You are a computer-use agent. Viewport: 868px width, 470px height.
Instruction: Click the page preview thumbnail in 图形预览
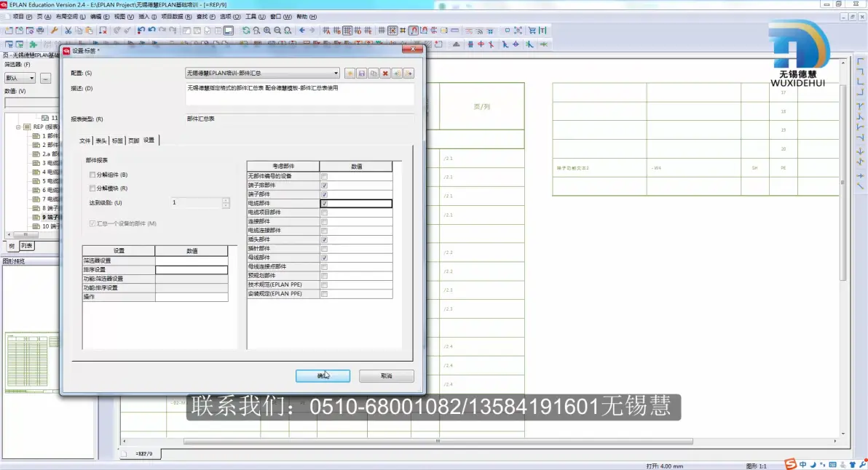(x=31, y=362)
